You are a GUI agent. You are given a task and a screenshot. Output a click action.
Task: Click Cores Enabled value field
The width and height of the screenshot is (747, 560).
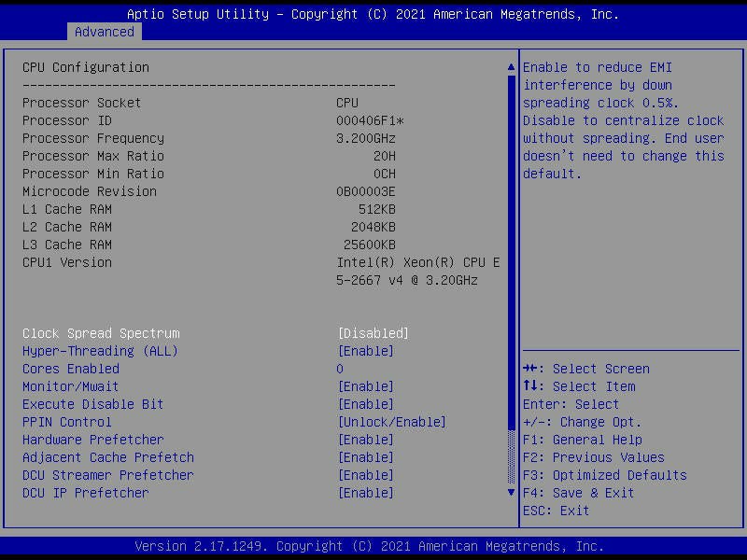(x=341, y=369)
